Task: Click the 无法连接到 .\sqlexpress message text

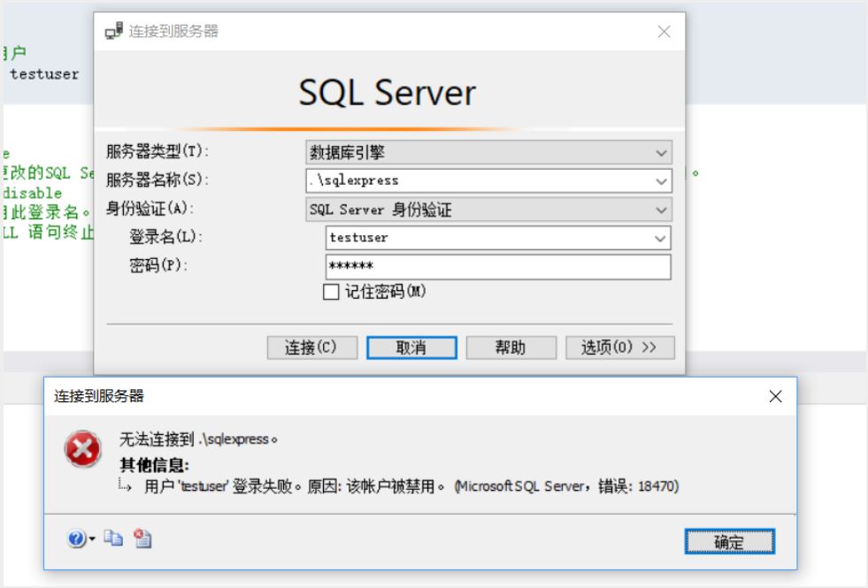Action: coord(198,439)
